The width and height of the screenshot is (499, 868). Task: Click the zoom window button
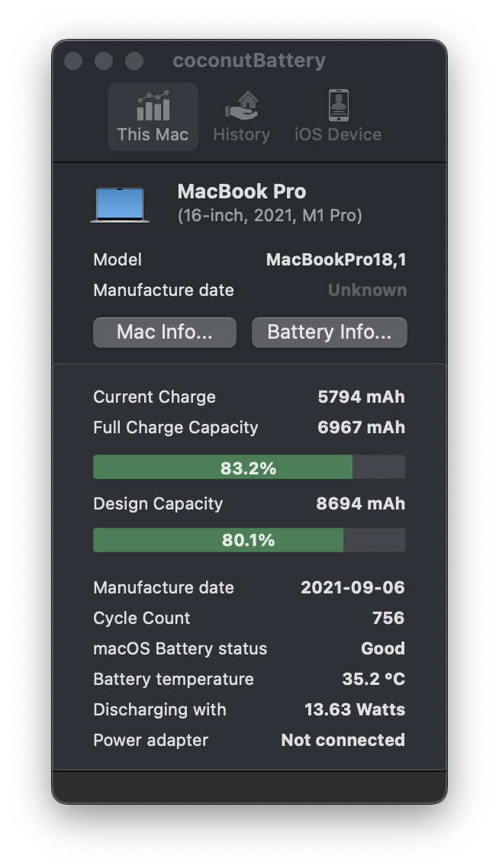pos(134,61)
